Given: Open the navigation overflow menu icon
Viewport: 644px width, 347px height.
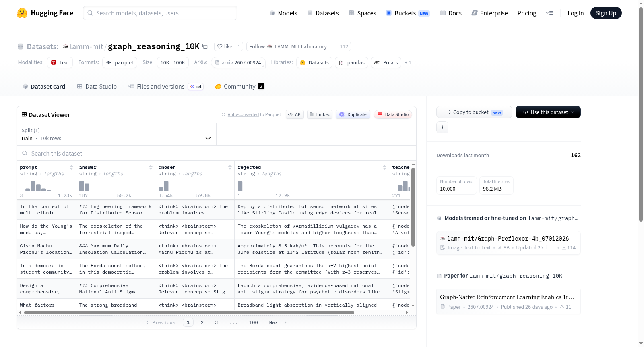Looking at the screenshot, I should coord(549,13).
